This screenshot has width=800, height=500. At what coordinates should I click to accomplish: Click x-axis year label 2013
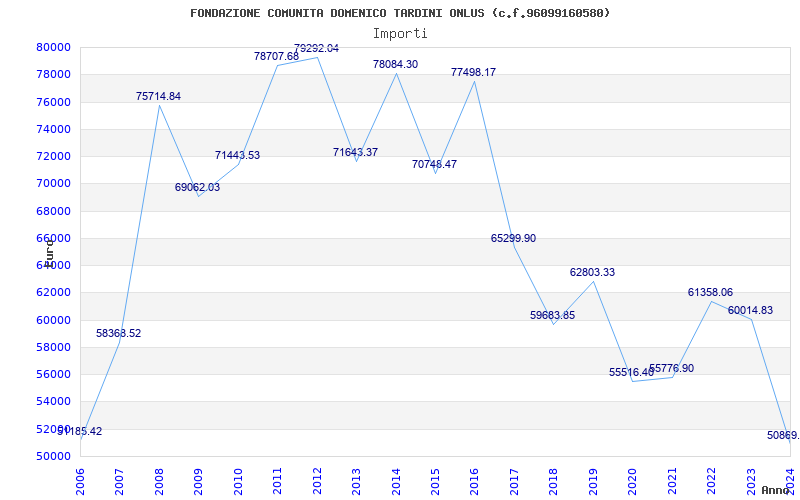click(356, 482)
